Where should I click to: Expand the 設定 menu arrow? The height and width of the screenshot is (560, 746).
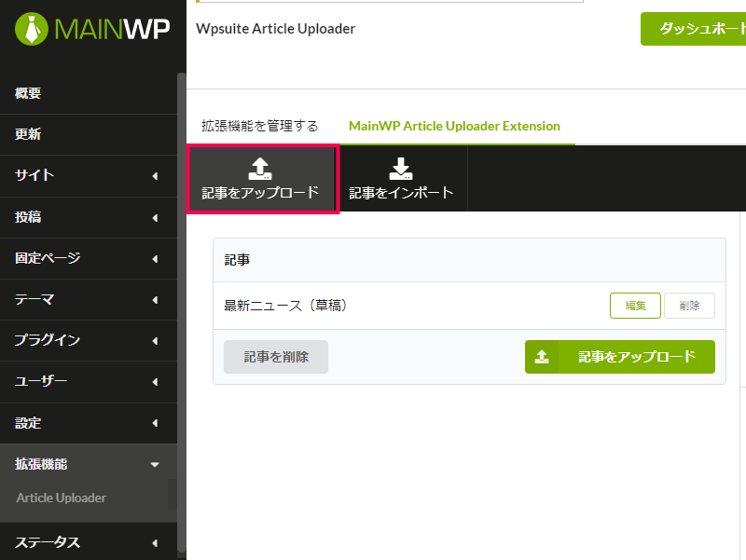[155, 423]
